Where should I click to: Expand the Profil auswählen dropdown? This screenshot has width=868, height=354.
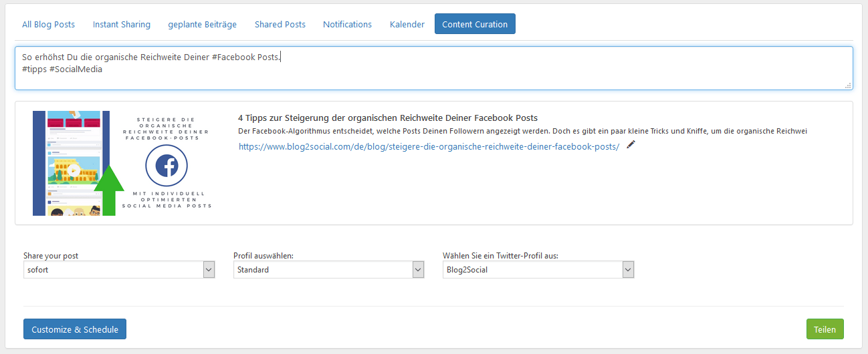(x=329, y=270)
